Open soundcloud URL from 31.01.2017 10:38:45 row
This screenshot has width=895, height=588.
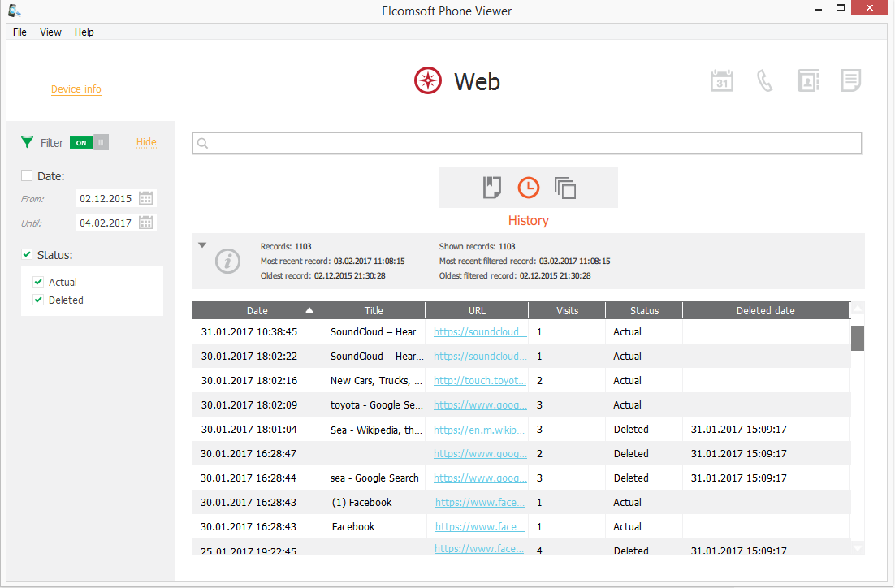click(480, 331)
